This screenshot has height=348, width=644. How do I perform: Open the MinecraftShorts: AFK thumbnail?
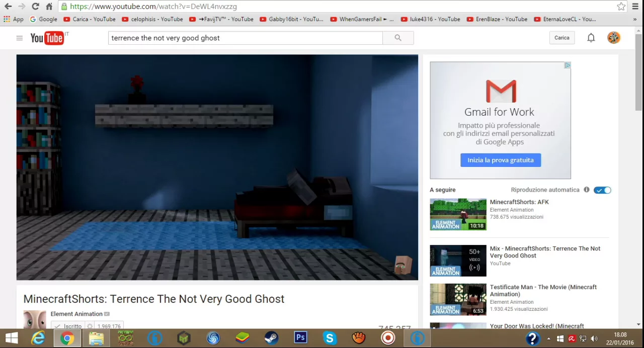tap(458, 214)
